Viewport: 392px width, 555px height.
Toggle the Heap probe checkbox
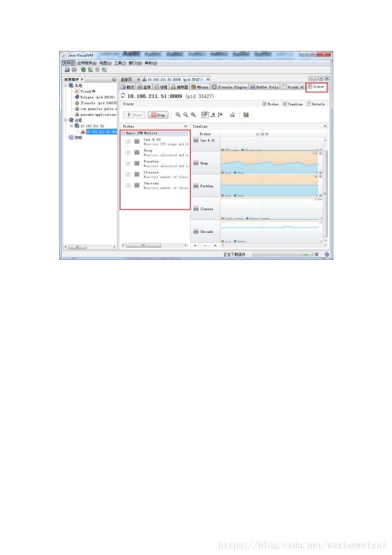click(128, 152)
